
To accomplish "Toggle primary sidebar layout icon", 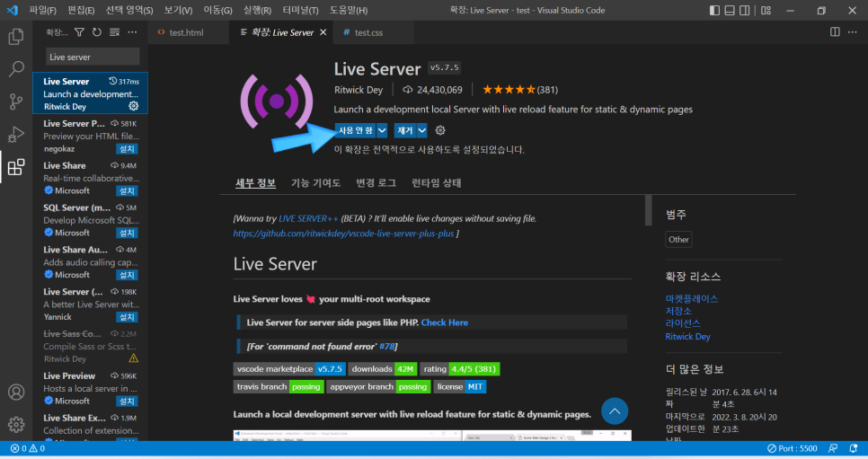I will coord(714,10).
